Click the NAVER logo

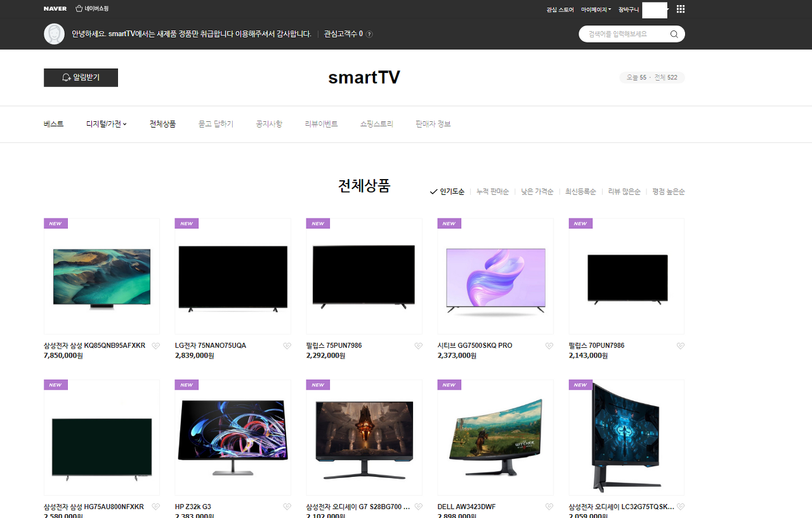tap(55, 9)
